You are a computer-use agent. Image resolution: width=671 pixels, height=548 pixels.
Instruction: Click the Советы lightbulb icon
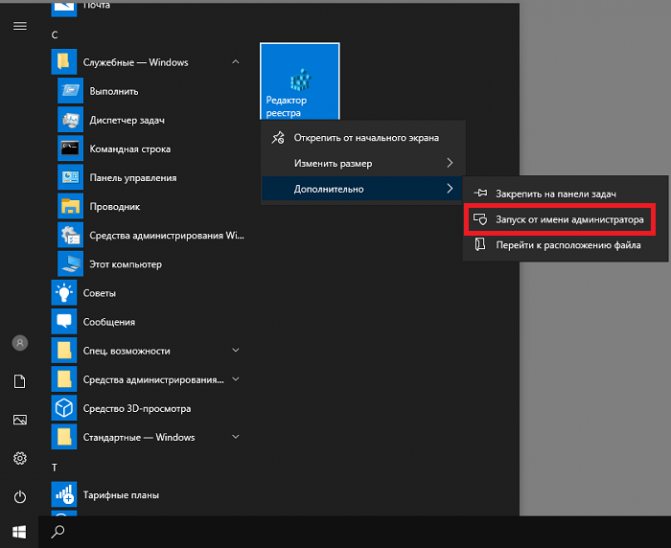point(64,293)
